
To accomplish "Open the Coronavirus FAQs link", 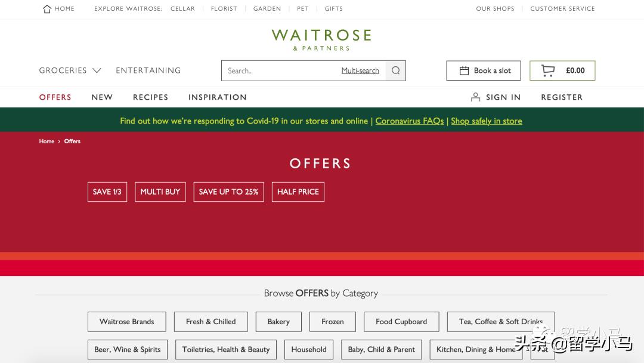I will 410,121.
